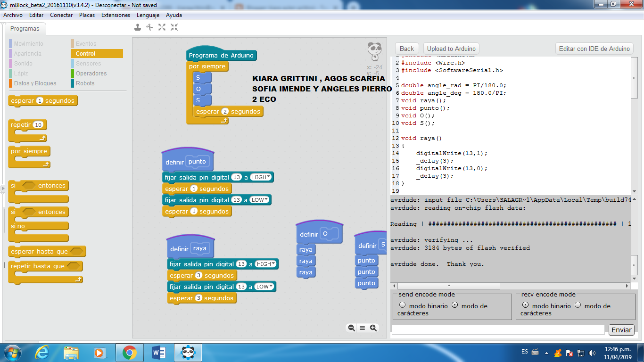The height and width of the screenshot is (362, 644).
Task: Select the Control block category
Action: [x=97, y=54]
